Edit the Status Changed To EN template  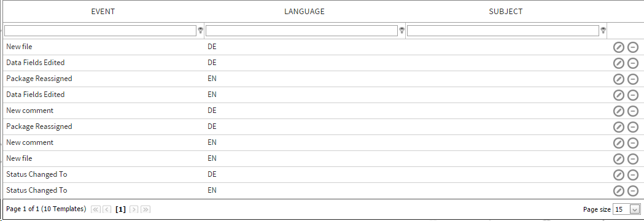[618, 190]
